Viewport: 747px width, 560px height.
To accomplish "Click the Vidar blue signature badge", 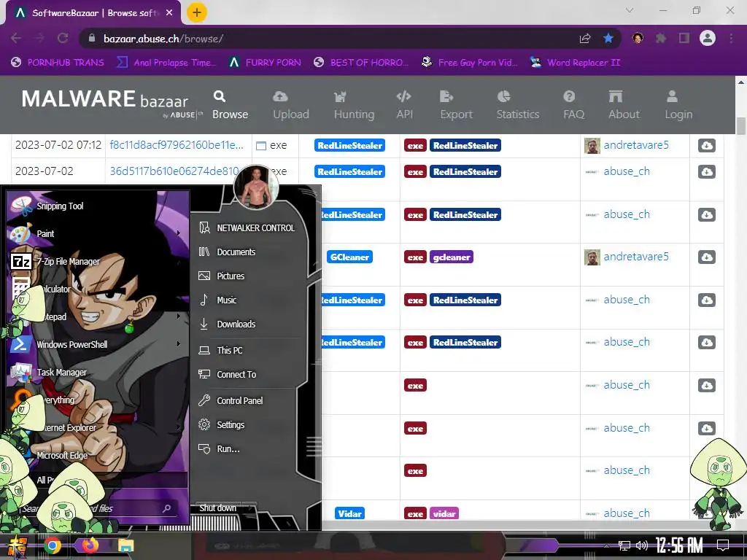I will pyautogui.click(x=349, y=513).
